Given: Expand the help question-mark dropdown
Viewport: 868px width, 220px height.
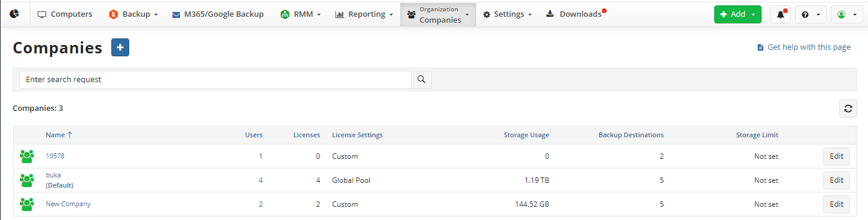Looking at the screenshot, I should [811, 14].
